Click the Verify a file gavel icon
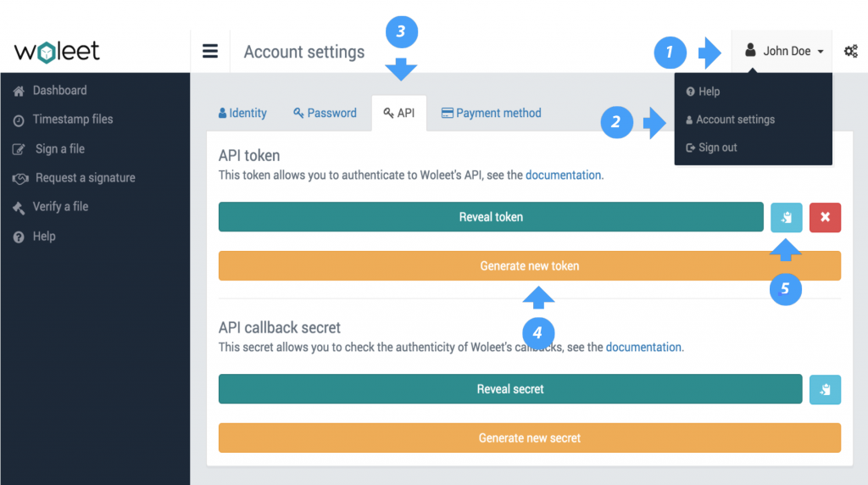The width and height of the screenshot is (868, 485). [19, 208]
